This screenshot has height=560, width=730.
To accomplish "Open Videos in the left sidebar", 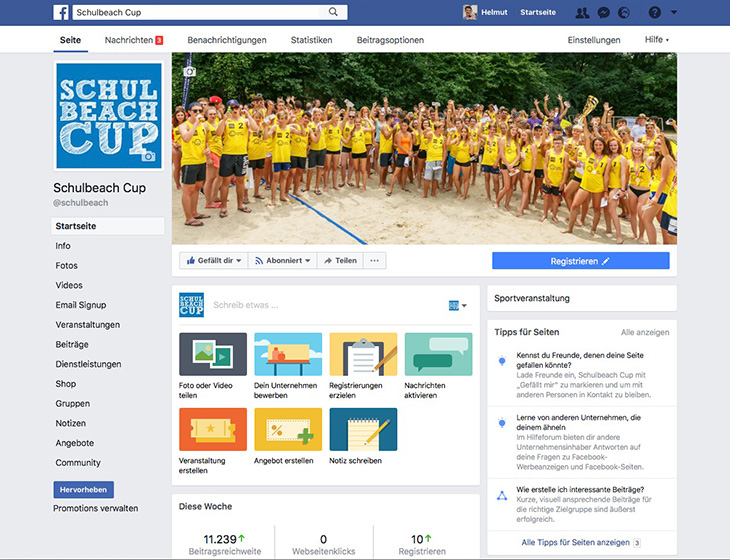I will (69, 285).
